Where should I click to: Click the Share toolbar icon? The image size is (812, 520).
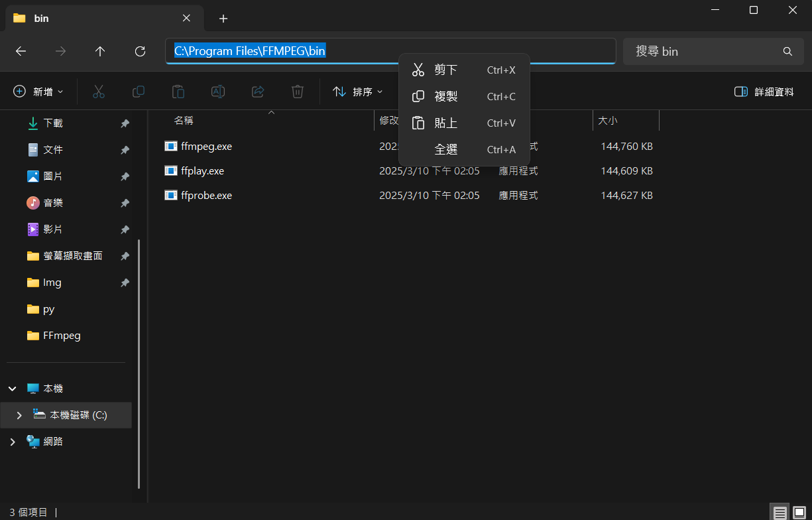(258, 92)
